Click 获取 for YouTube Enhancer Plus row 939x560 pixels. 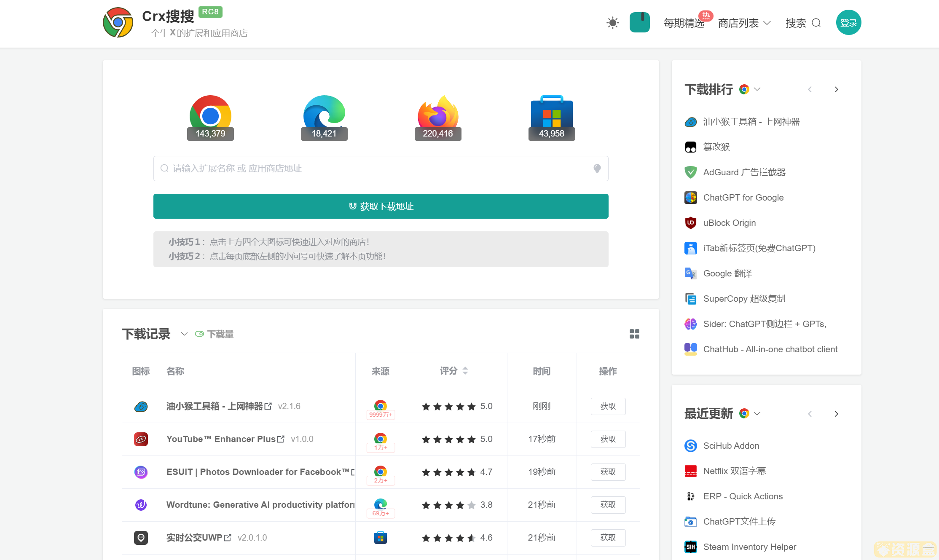click(608, 439)
